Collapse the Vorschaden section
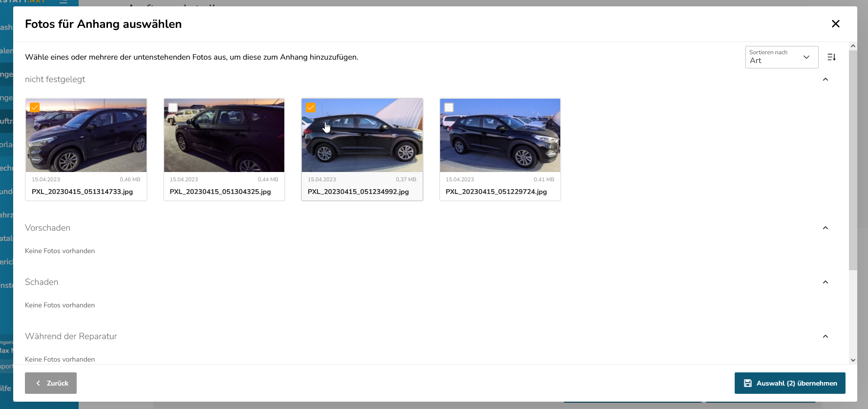Viewport: 868px width, 409px height. [x=826, y=228]
